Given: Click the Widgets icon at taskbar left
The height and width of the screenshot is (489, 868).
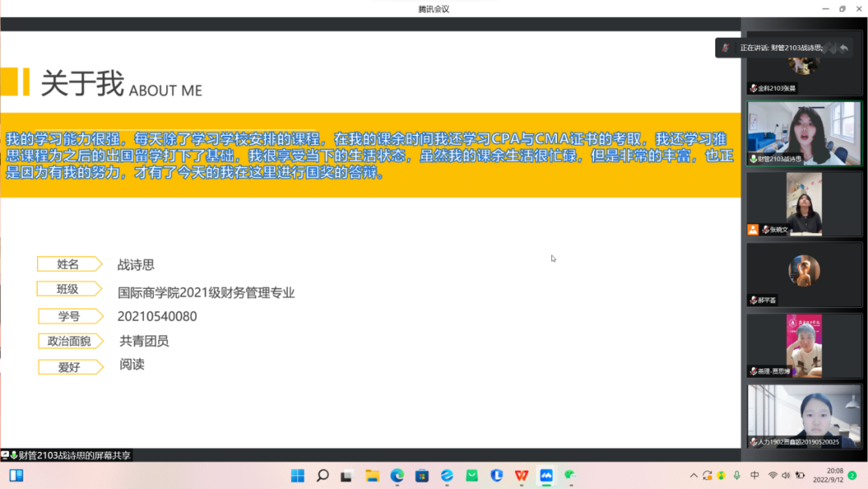Looking at the screenshot, I should click(16, 475).
